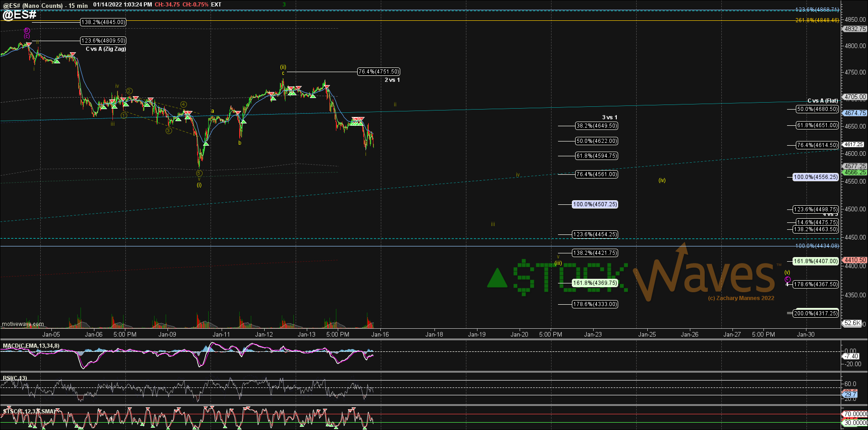Click the 4617.25 current price tag on axis
The height and width of the screenshot is (430, 868).
(853, 145)
